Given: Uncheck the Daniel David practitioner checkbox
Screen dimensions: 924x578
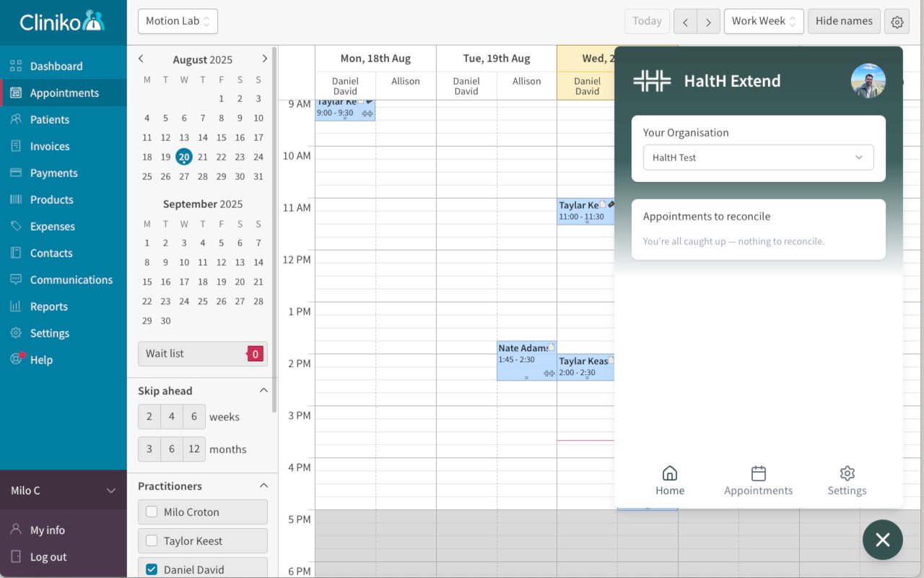Looking at the screenshot, I should [152, 569].
